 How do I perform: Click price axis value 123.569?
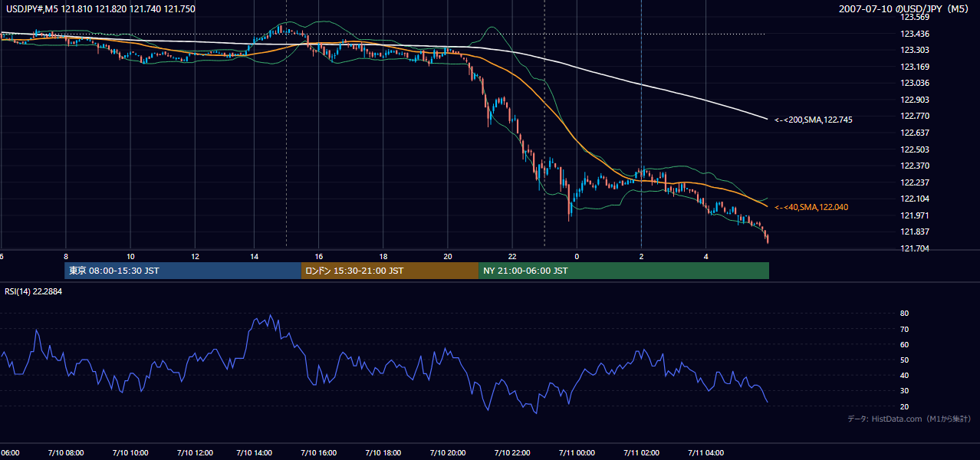915,17
